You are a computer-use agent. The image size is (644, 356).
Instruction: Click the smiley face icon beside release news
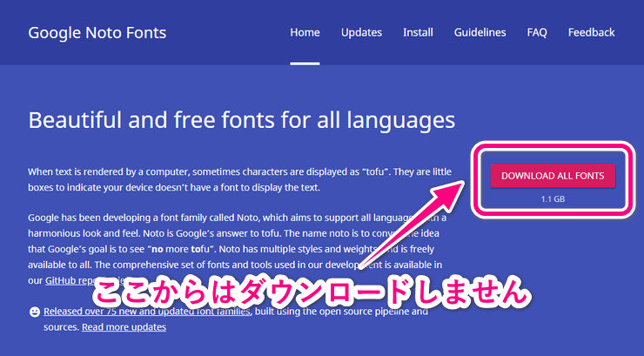point(35,312)
